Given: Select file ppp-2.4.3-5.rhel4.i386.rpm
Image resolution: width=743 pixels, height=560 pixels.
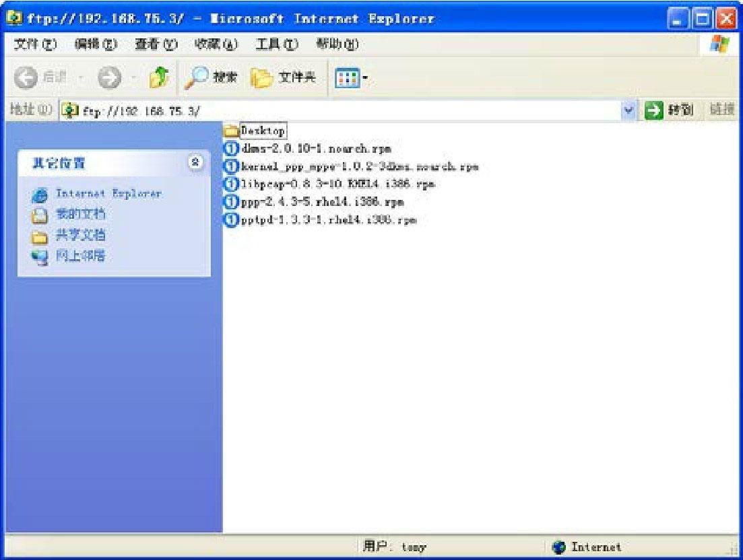Looking at the screenshot, I should click(323, 202).
